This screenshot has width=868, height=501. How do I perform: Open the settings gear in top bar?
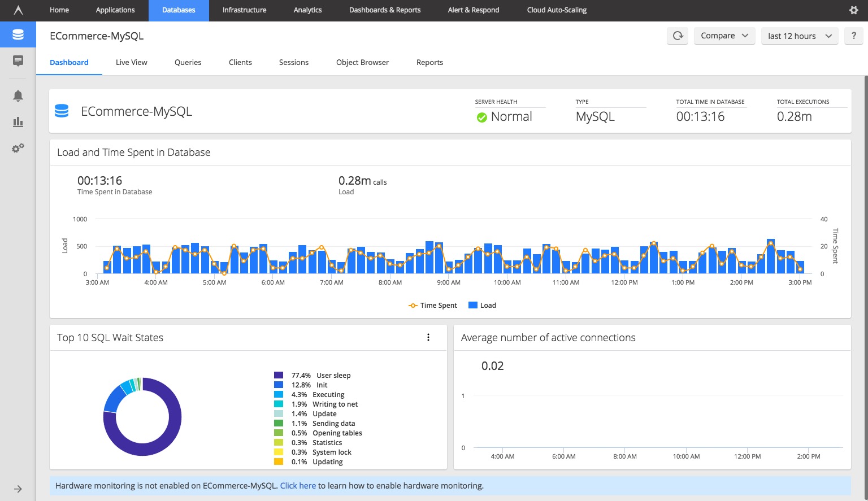[x=854, y=10]
